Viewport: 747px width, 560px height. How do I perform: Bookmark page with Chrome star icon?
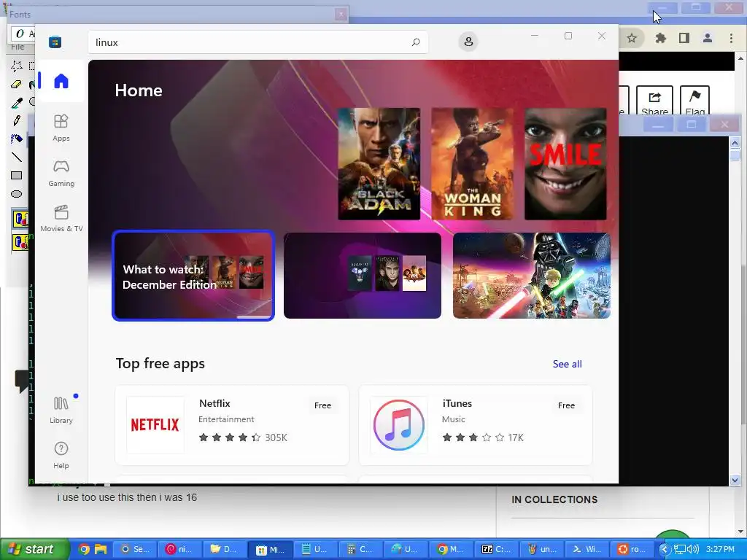(x=632, y=38)
